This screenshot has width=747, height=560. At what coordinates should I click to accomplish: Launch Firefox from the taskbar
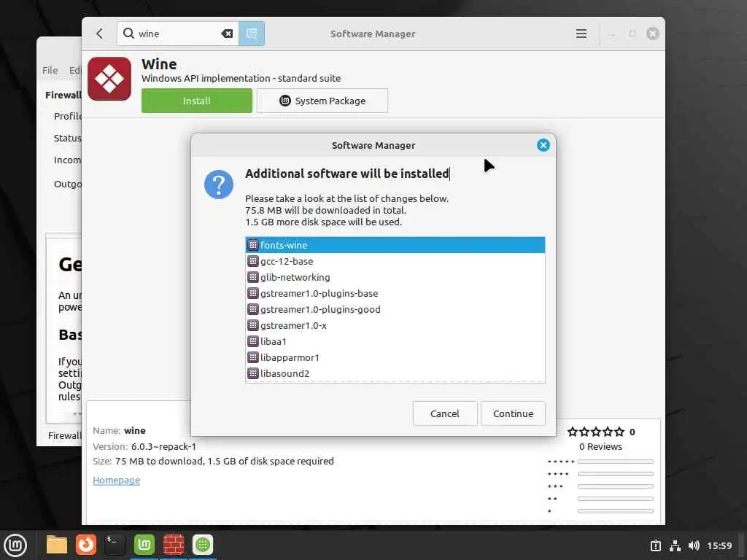(86, 545)
